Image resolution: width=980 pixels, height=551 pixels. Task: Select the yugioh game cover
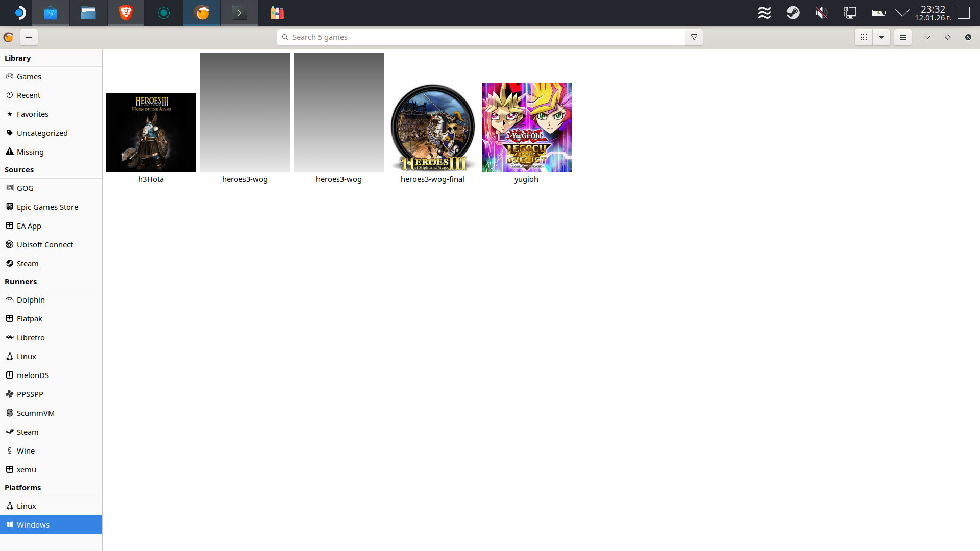[526, 128]
